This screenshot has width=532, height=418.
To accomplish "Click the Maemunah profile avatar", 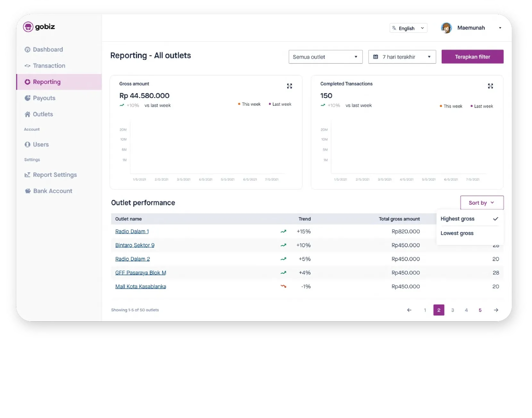I will pos(446,28).
